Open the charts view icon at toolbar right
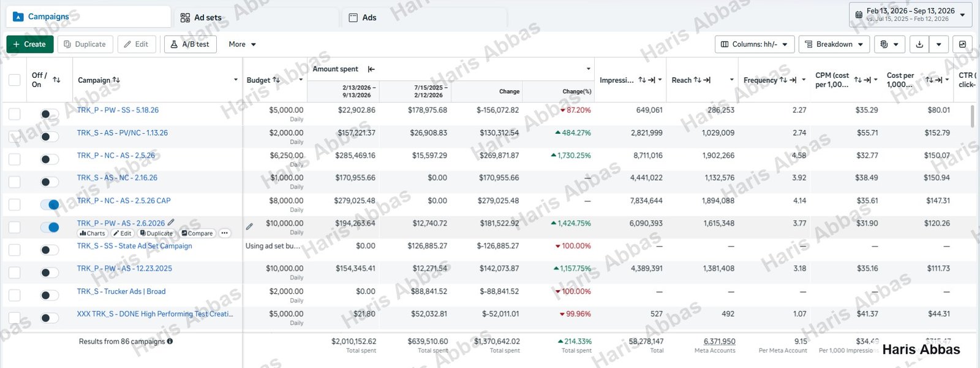 click(962, 44)
